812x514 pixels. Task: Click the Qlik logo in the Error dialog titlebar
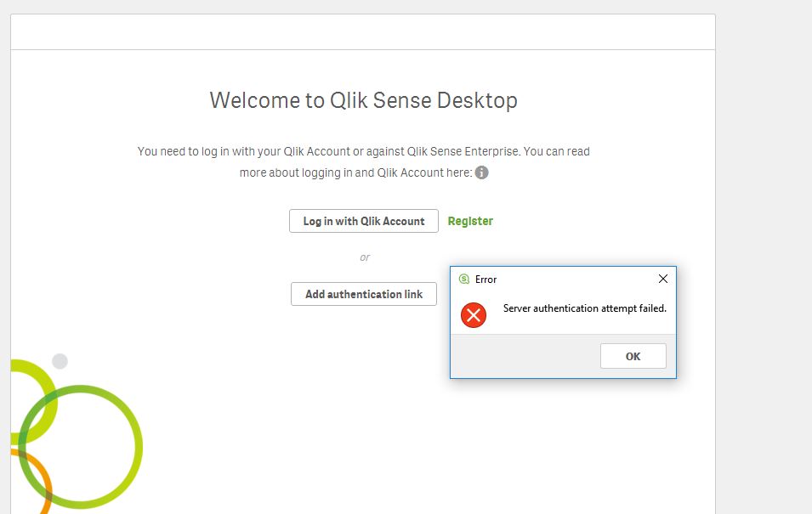click(x=463, y=279)
